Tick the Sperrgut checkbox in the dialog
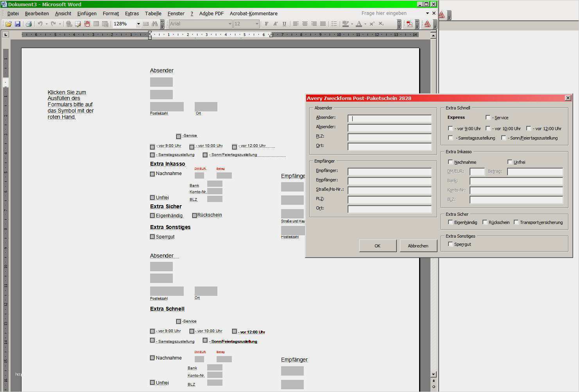Screen dimensions: 579x392 (x=450, y=244)
